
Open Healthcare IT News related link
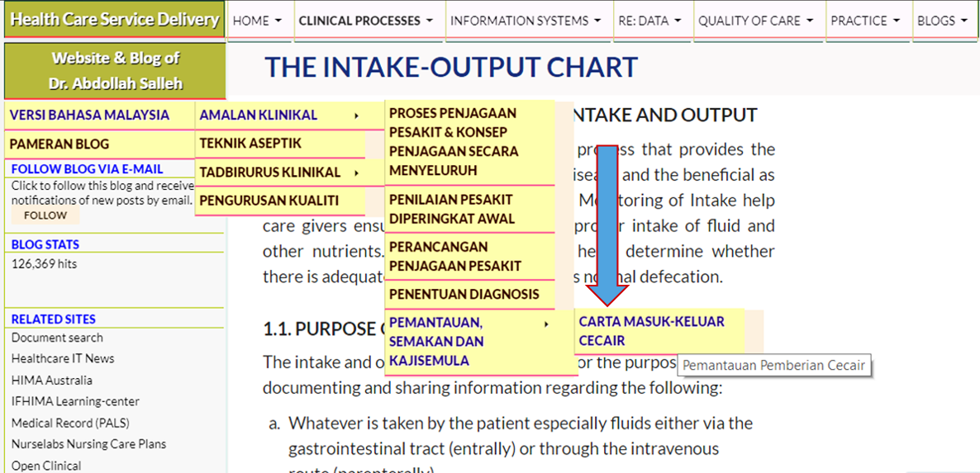63,358
